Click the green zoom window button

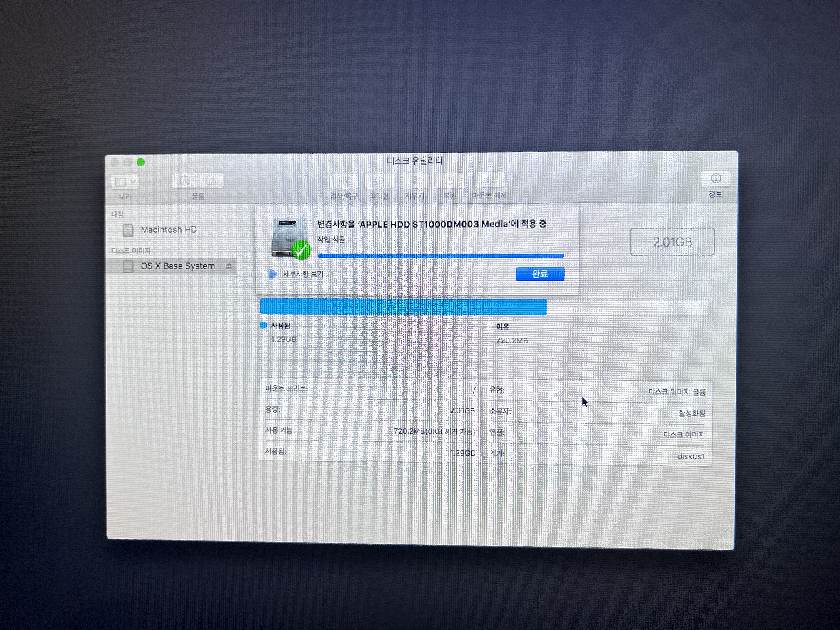point(141,162)
